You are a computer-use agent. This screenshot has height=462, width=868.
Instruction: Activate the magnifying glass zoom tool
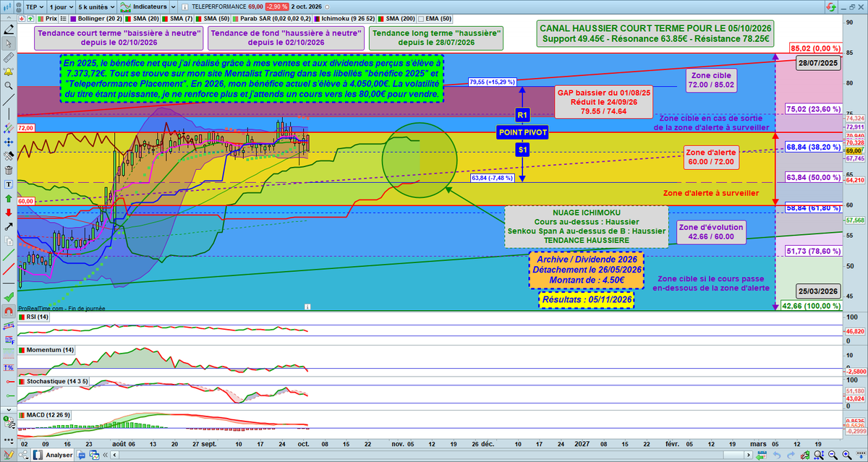(x=9, y=85)
